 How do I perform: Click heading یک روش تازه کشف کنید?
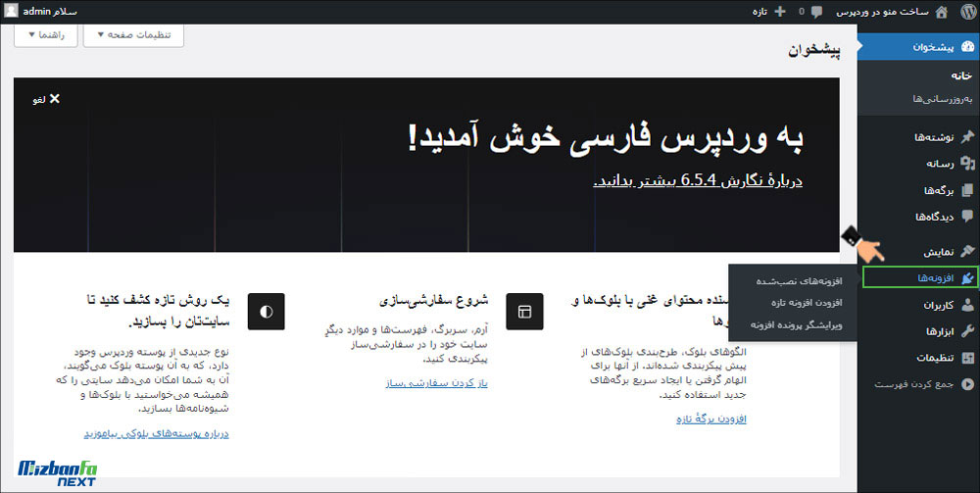click(156, 311)
